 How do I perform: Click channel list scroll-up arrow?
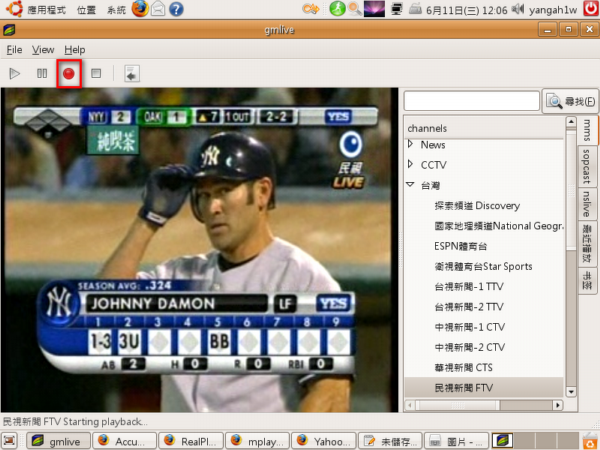click(571, 122)
